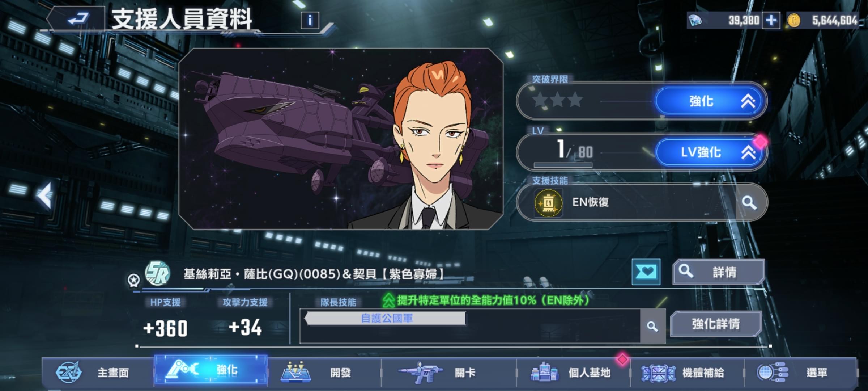
Task: Open leader skill magnifier icon
Action: [652, 326]
